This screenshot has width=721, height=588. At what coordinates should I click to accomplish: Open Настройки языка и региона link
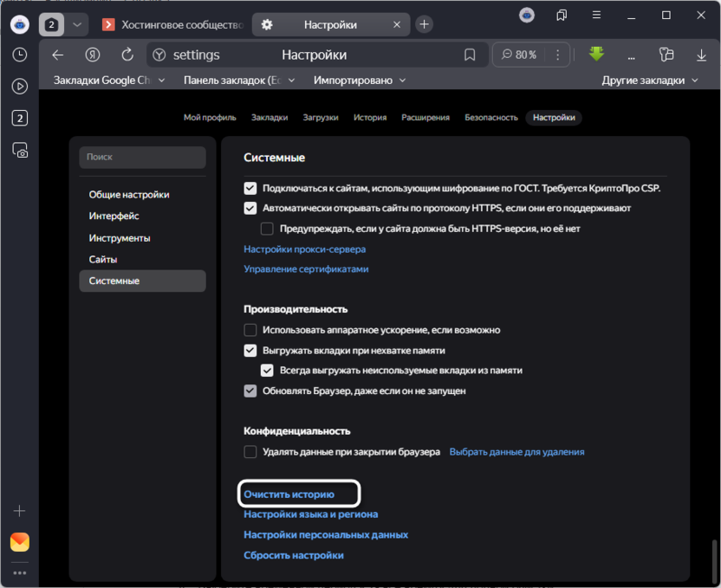[311, 514]
